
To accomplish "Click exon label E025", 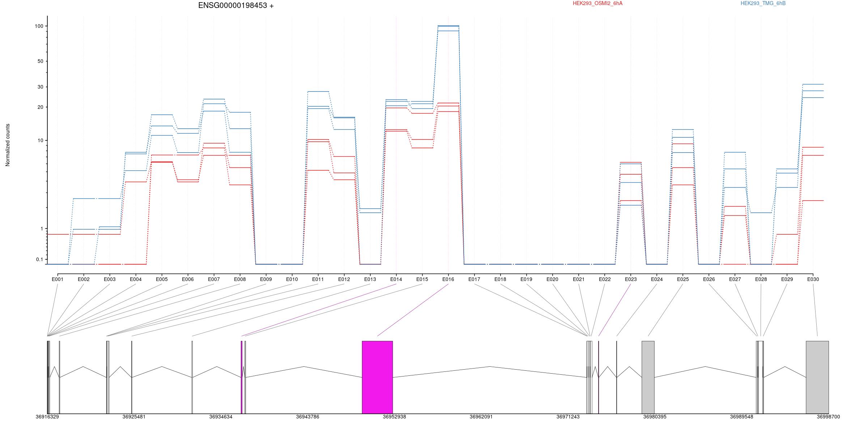I will tap(682, 279).
